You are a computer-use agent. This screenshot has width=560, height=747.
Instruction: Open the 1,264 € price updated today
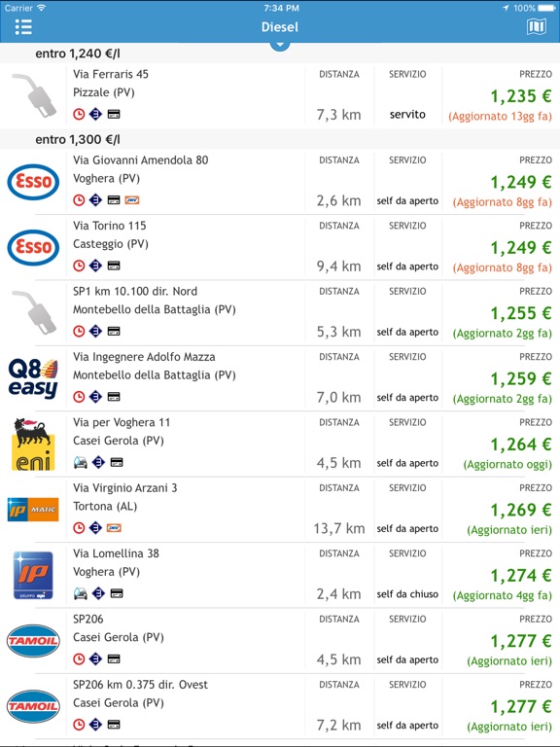[521, 444]
